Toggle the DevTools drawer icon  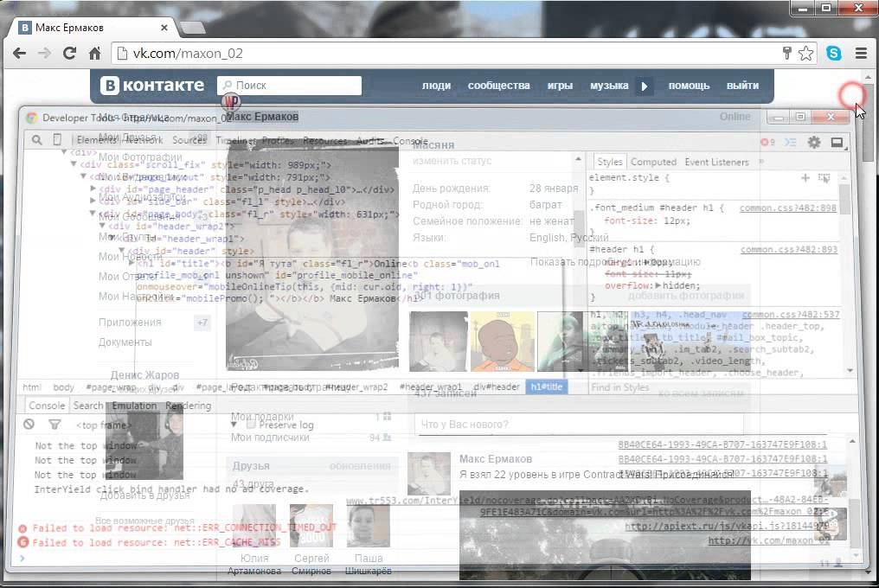click(x=791, y=142)
